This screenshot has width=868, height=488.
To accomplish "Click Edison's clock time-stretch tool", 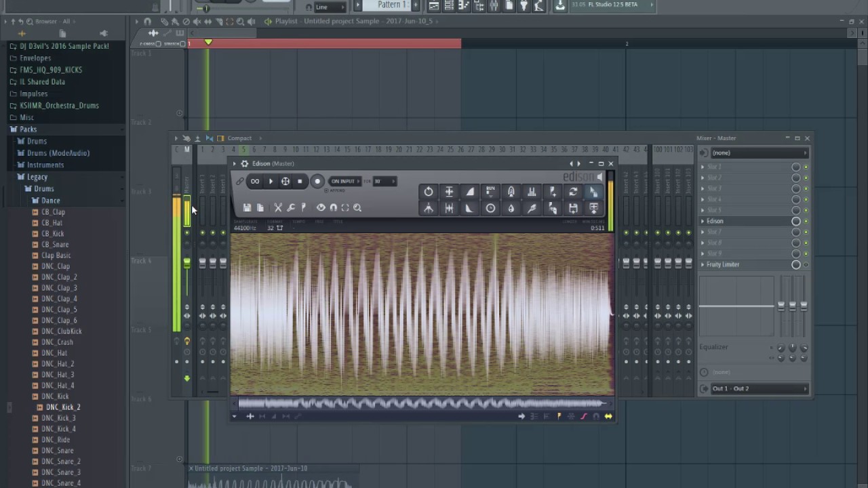I will [490, 209].
